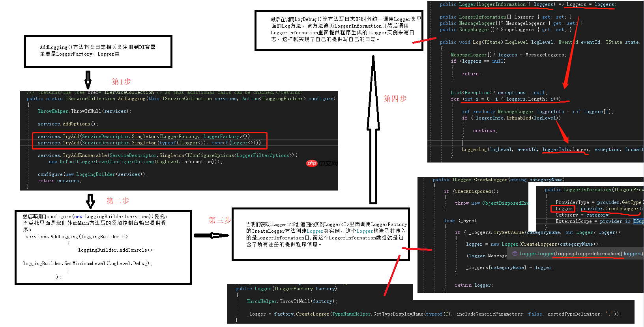644x327 pixels.
Task: Click the 第四步 step label
Action: (x=395, y=99)
